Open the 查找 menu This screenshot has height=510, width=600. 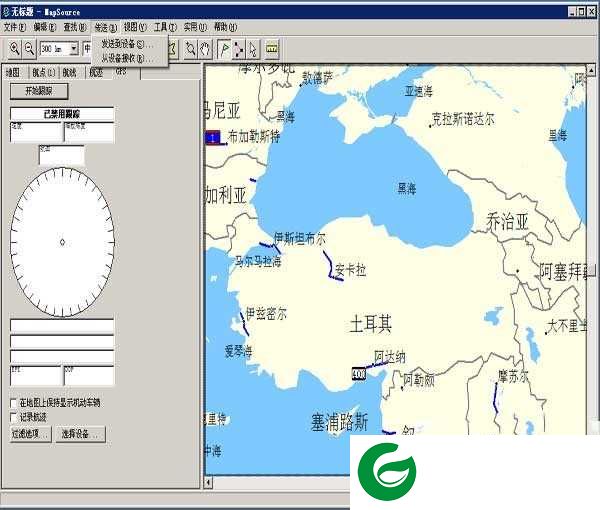75,27
